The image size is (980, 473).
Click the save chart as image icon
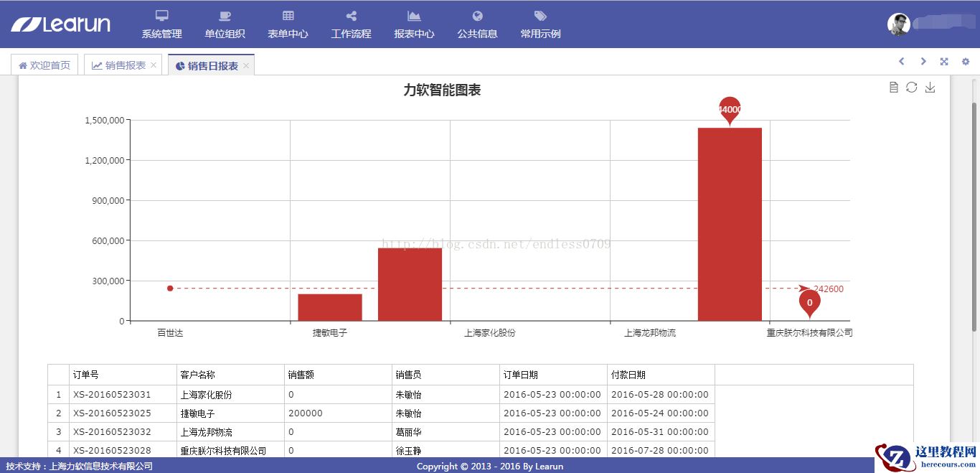point(930,88)
